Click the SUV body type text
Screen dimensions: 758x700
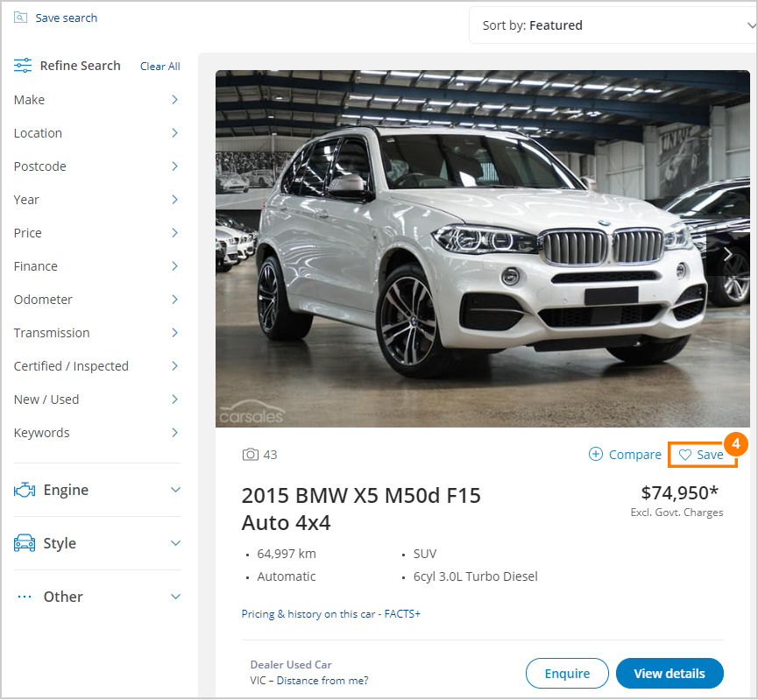click(425, 554)
